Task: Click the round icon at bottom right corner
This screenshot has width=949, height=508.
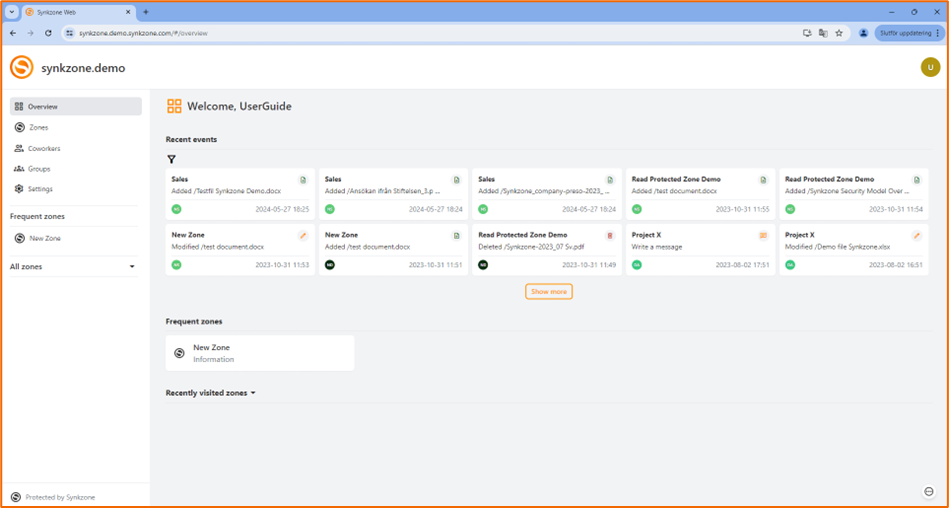Action: pos(929,491)
